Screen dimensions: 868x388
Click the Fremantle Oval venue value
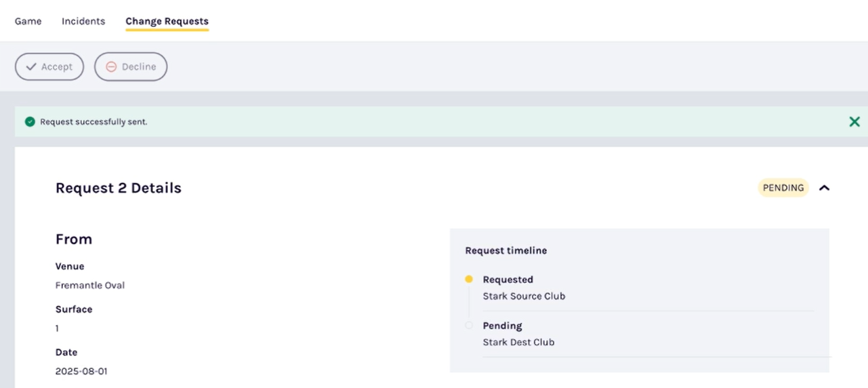click(90, 285)
